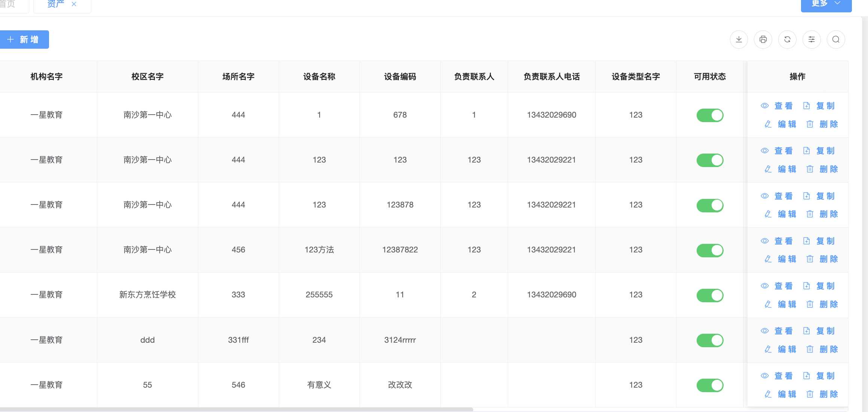Switch to the 首页 tab

point(7,4)
